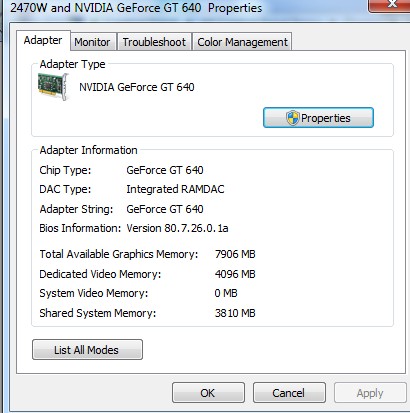Click the 'Bios Information:' label

80,228
